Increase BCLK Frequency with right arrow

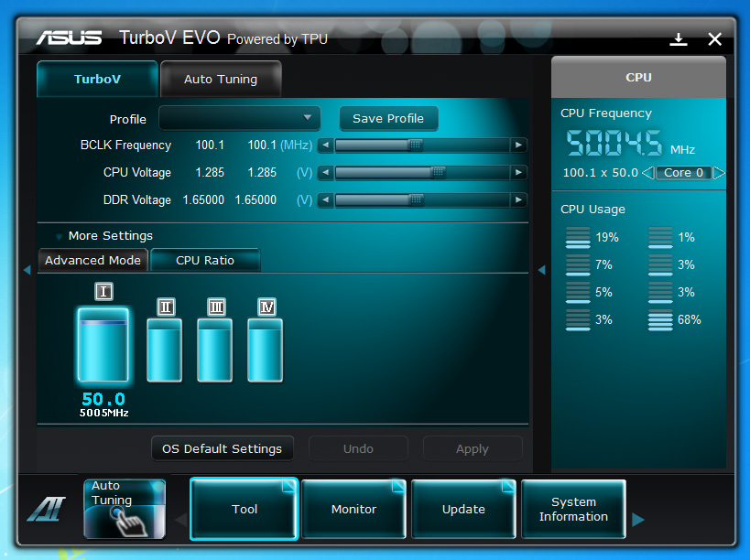point(518,145)
